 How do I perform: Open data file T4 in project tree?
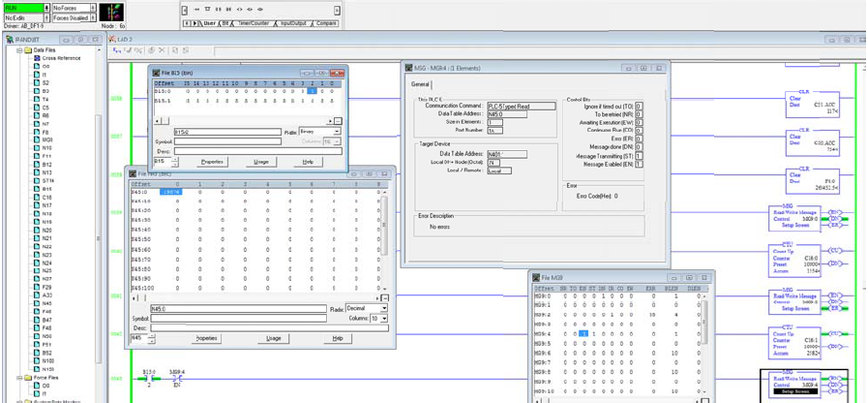(42, 99)
